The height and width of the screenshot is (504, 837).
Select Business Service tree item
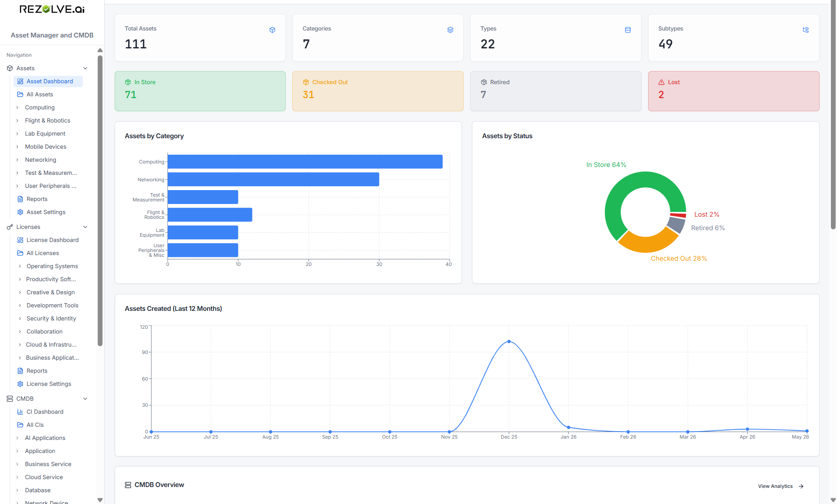[x=48, y=464]
